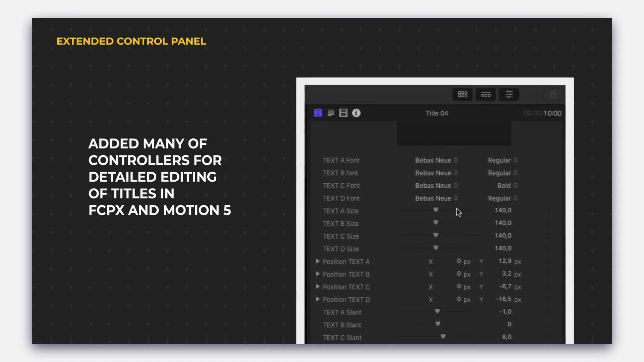Select TEXT D Font Bebas Neue dropdown
Screen dimensions: 644x362
[435, 198]
